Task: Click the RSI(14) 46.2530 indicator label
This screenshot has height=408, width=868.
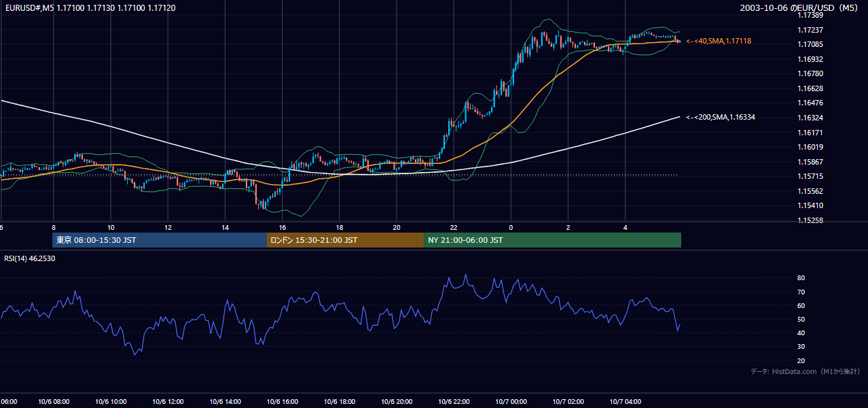Action: [x=30, y=258]
